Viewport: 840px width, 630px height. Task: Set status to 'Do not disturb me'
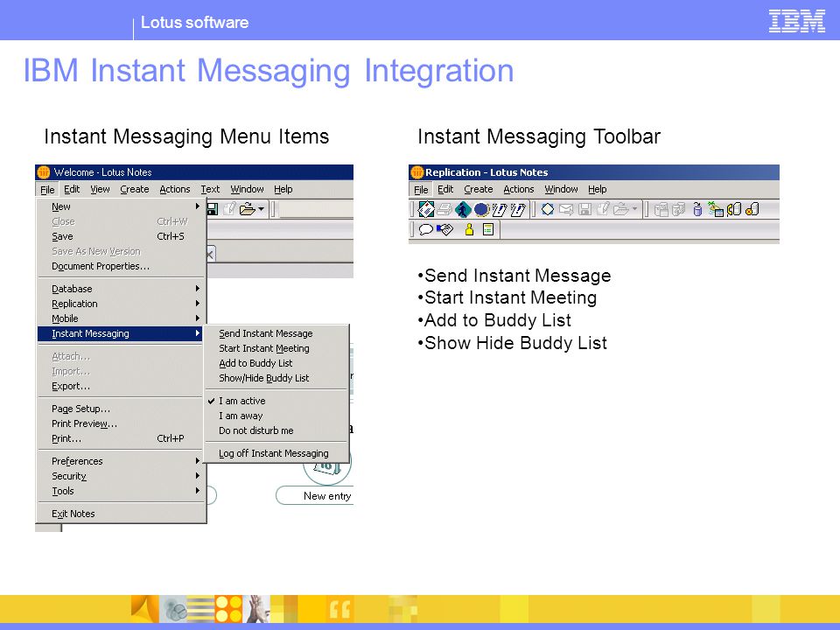(256, 430)
